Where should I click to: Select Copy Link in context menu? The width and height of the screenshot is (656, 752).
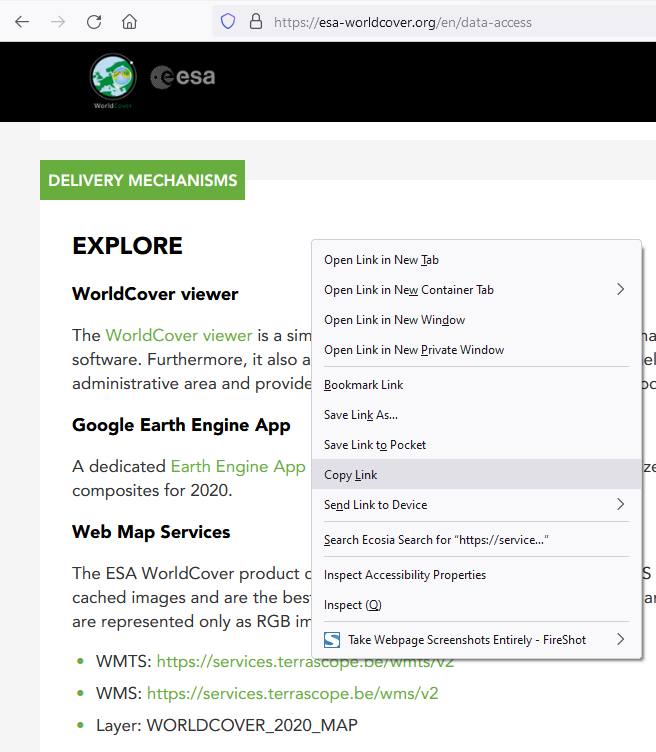[x=477, y=474]
